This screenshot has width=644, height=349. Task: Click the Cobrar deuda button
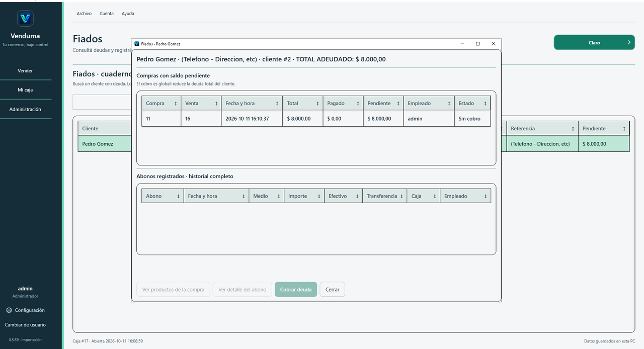coord(296,289)
